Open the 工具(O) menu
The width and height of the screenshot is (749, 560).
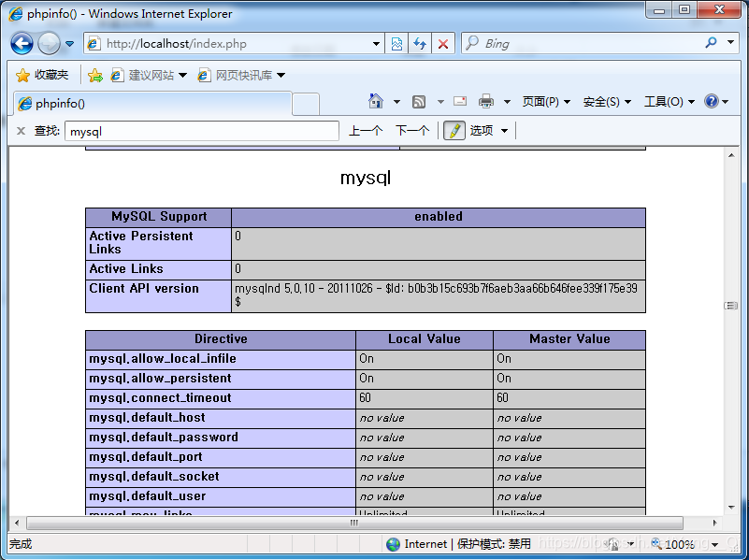[x=669, y=102]
